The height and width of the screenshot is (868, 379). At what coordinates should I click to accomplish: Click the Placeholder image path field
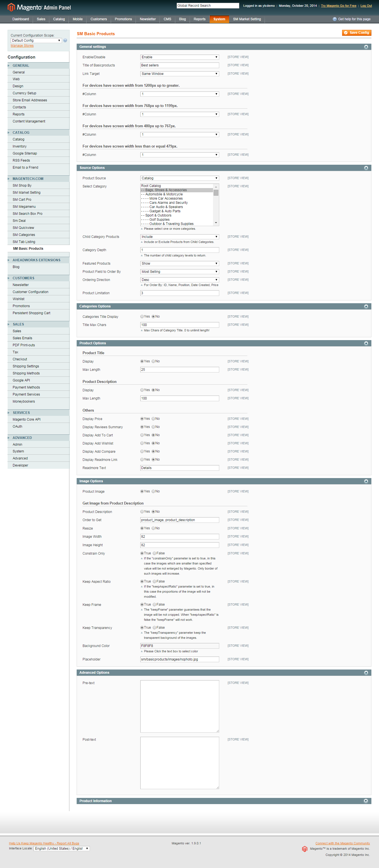(x=179, y=659)
